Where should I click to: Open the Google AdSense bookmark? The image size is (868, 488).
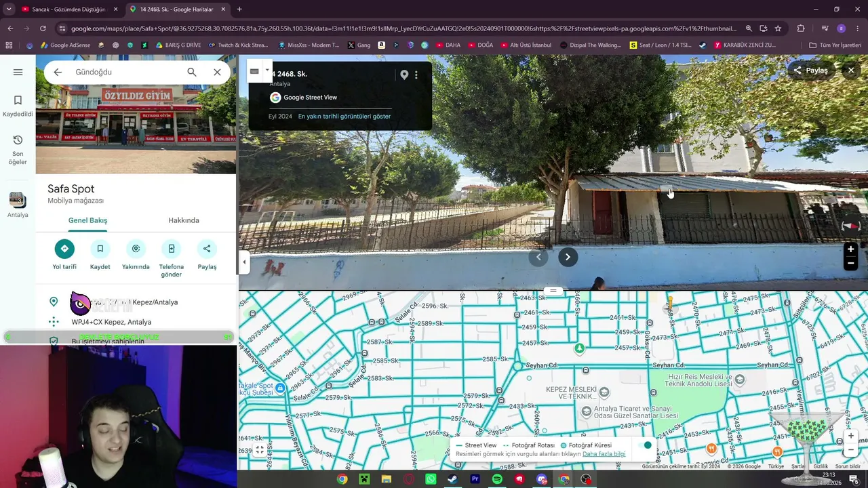65,45
